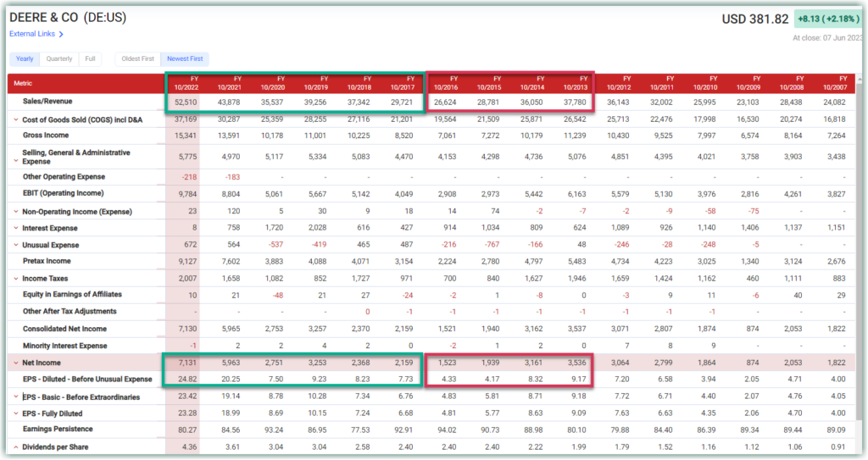The height and width of the screenshot is (460, 868).
Task: Click Equity in Earnings of Affiliates label
Action: point(72,295)
